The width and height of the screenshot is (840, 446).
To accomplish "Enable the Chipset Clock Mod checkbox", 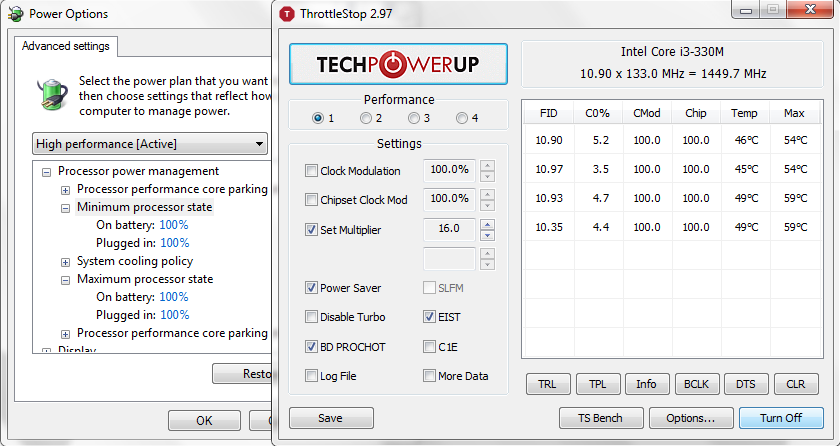I will (x=311, y=200).
